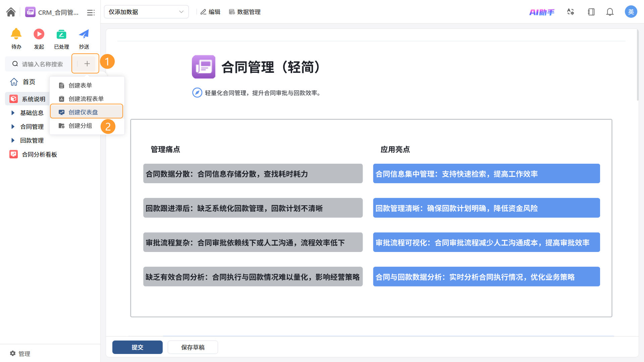Click the plus button next to search

pyautogui.click(x=87, y=63)
